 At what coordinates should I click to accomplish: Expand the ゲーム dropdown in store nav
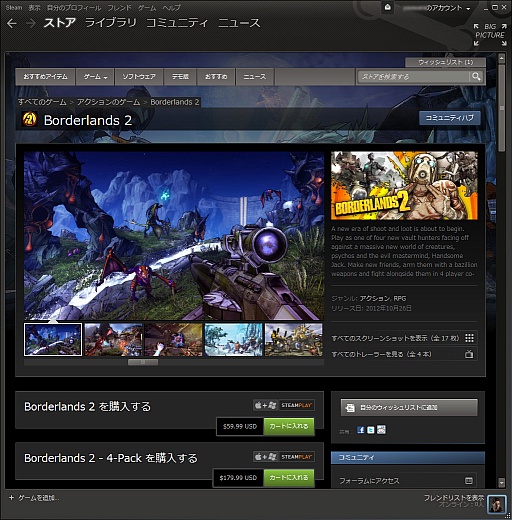[95, 77]
